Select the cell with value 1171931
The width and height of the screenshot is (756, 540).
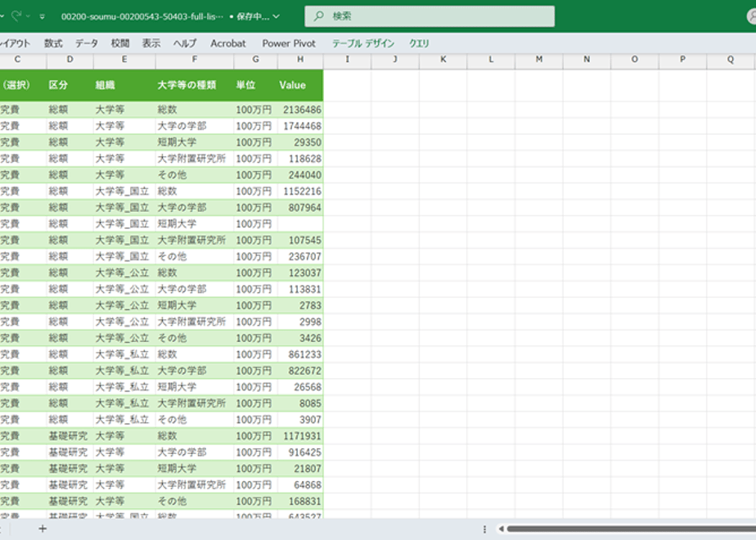click(x=300, y=436)
